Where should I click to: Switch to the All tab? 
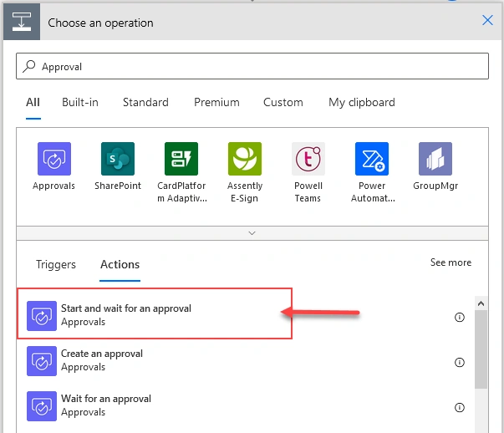pyautogui.click(x=33, y=103)
